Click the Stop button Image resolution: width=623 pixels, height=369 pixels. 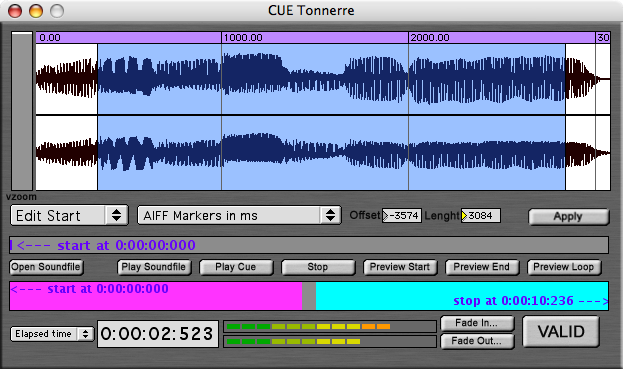tap(318, 267)
